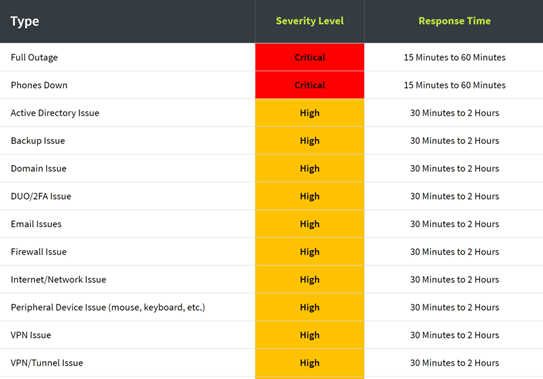Click the response time for VPN/Tunnel Issue
This screenshot has height=379, width=543.
[454, 363]
